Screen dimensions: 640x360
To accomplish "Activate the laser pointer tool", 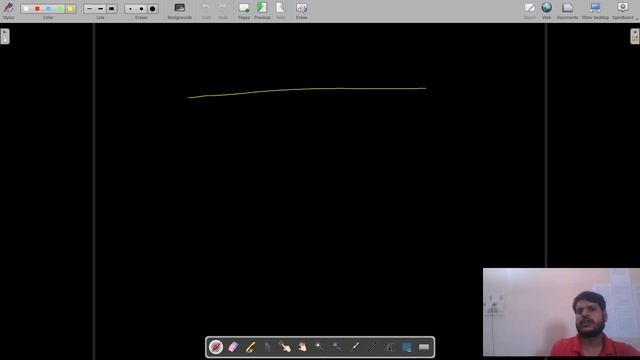I will pyautogui.click(x=355, y=347).
